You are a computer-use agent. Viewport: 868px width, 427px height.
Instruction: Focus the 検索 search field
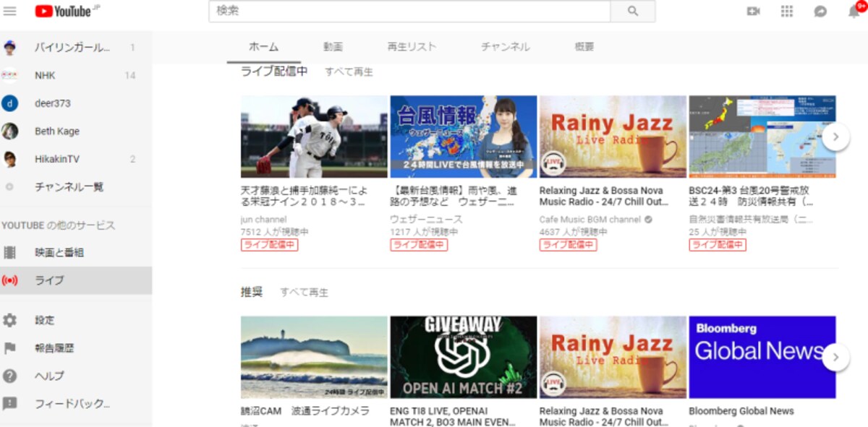click(x=409, y=11)
